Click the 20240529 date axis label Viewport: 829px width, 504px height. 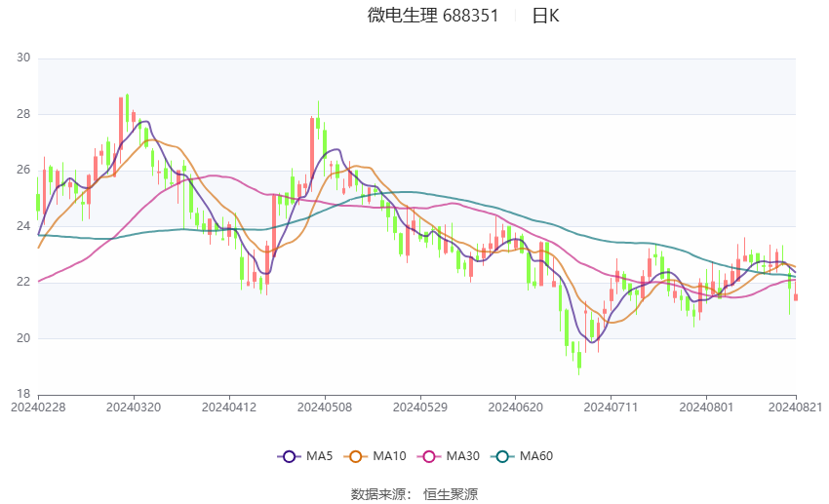click(420, 407)
